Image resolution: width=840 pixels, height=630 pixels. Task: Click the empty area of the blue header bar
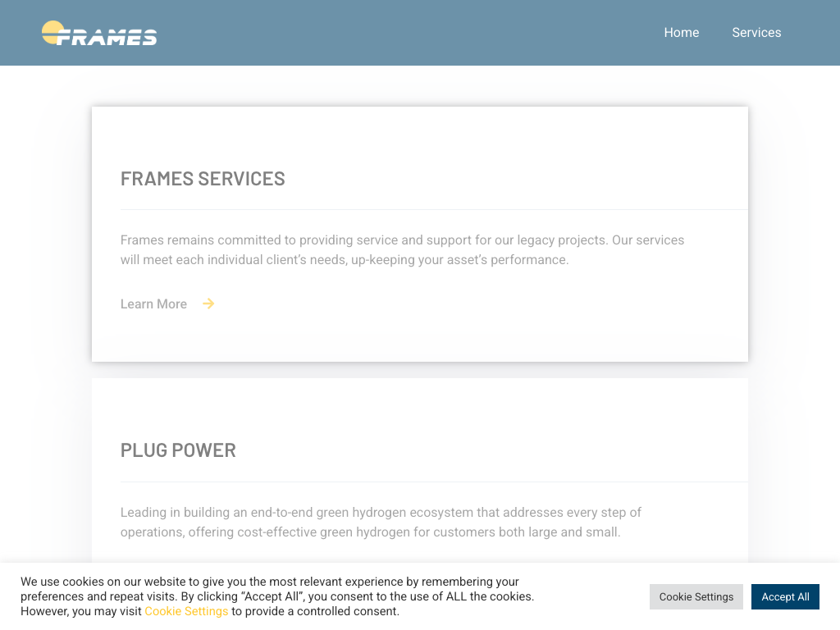[x=410, y=33]
